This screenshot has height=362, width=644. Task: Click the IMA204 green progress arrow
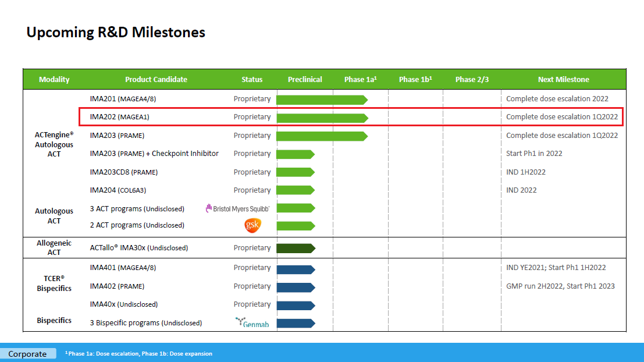(295, 190)
